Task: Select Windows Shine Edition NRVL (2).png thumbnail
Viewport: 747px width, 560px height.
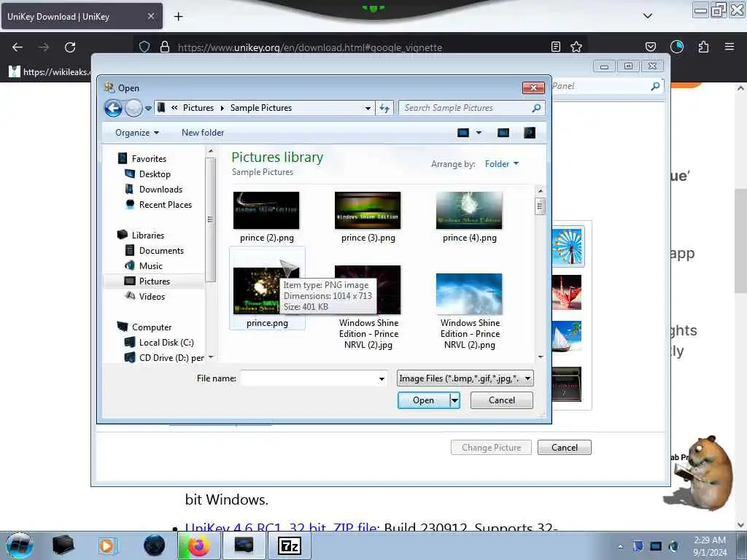Action: tap(469, 294)
